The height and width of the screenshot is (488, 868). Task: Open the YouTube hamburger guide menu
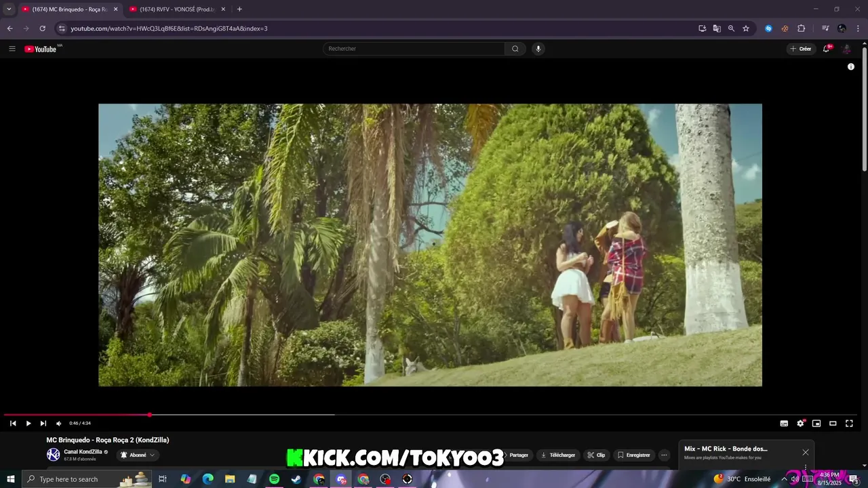coord(12,49)
